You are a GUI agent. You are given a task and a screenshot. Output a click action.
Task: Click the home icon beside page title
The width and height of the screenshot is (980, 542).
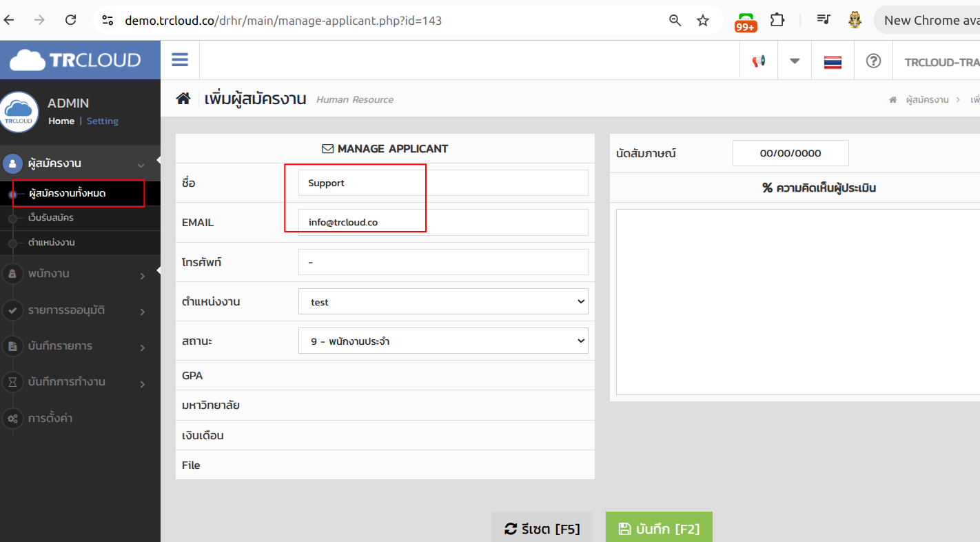183,99
